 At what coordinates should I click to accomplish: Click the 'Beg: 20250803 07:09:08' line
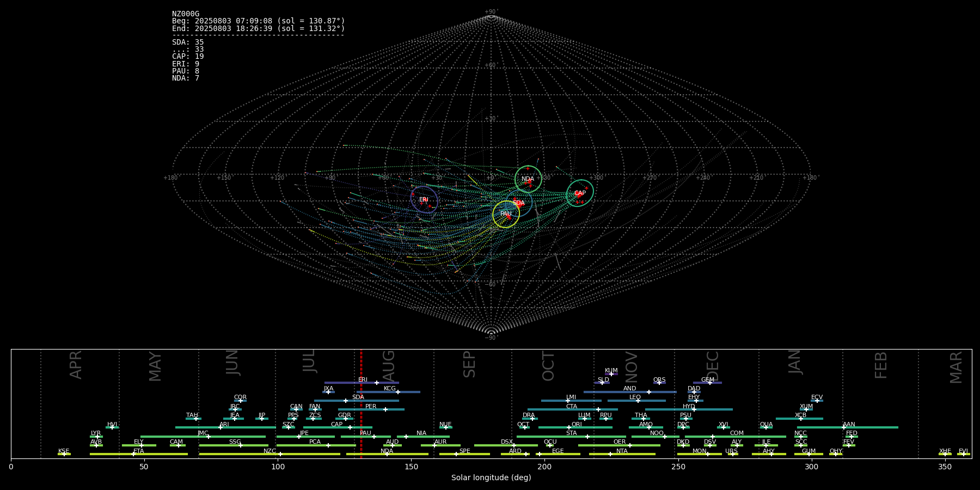point(259,21)
